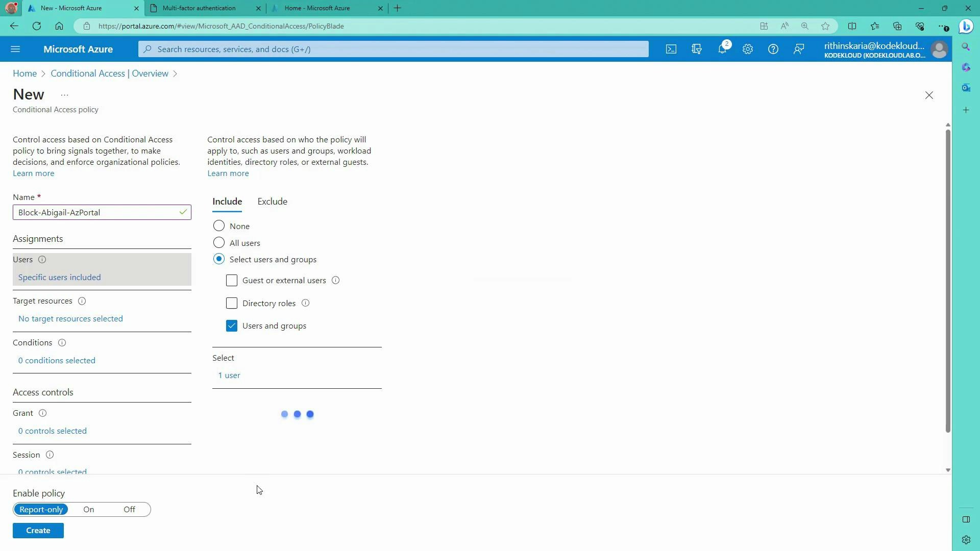View portal notifications bell
The height and width of the screenshot is (551, 980).
coord(722,49)
